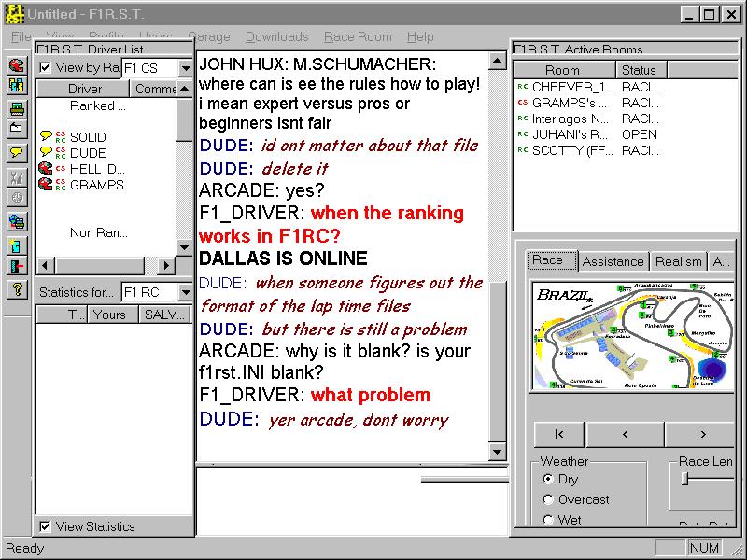
Task: Open the Race Room menu
Action: (x=358, y=36)
